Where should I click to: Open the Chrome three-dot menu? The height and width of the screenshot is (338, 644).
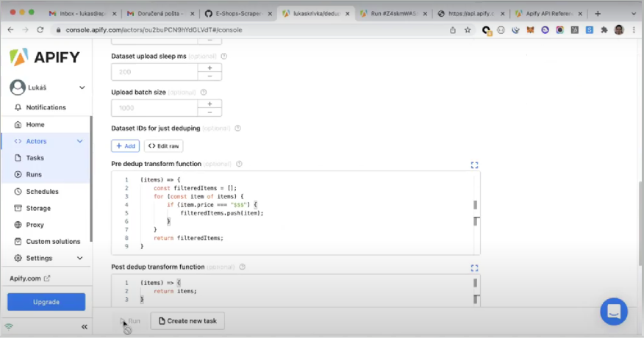(x=634, y=30)
